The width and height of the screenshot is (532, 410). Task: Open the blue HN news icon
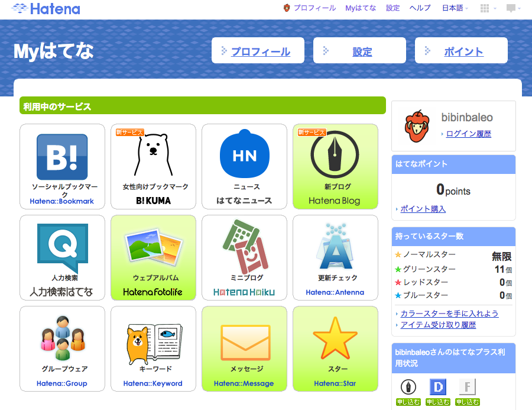[245, 154]
